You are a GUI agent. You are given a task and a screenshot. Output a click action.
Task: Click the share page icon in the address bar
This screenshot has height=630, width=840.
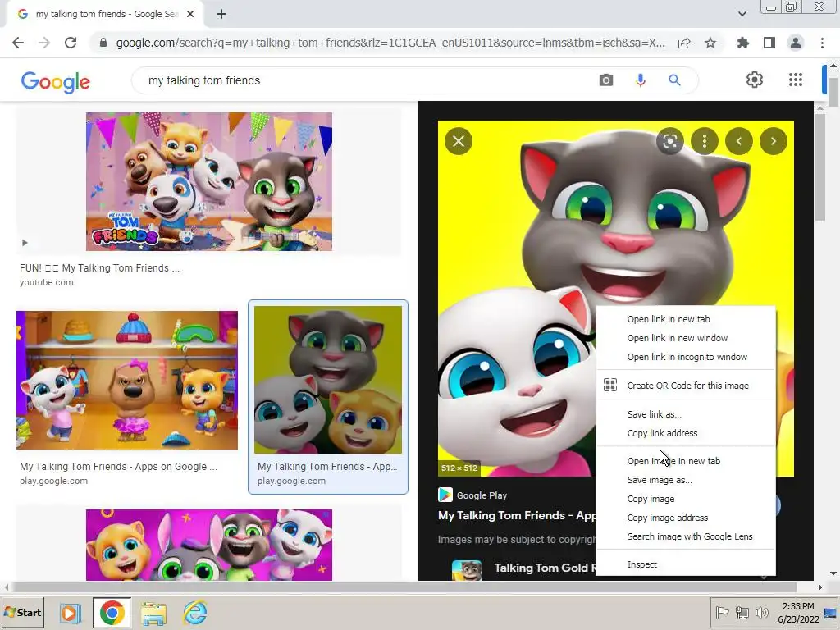pyautogui.click(x=684, y=43)
